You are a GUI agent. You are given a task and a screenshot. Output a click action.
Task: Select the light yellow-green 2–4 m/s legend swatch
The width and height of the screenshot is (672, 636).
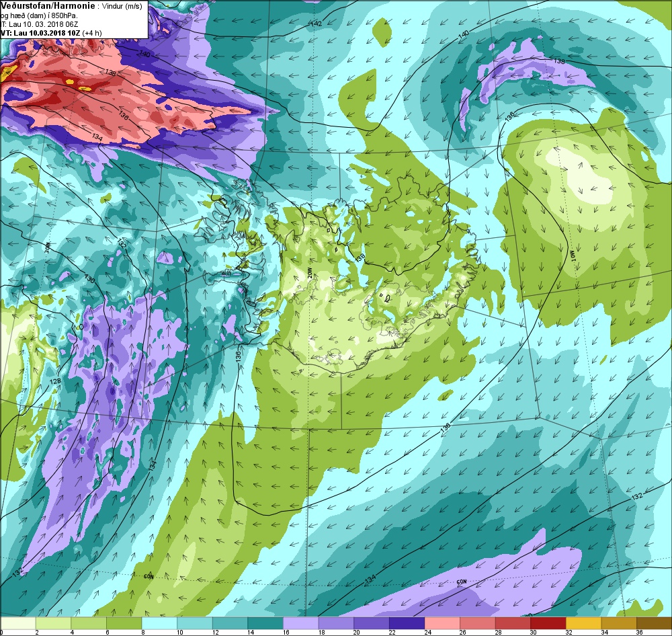tap(53, 623)
